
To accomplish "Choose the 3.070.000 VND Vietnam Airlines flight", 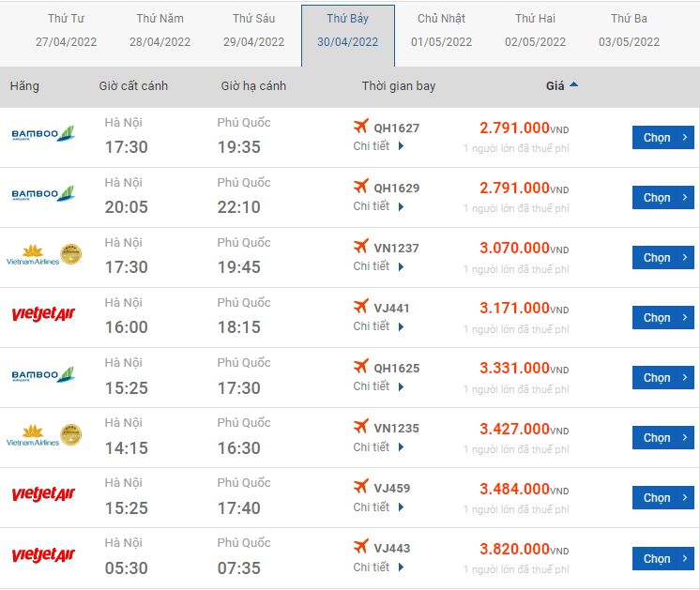I will [663, 258].
